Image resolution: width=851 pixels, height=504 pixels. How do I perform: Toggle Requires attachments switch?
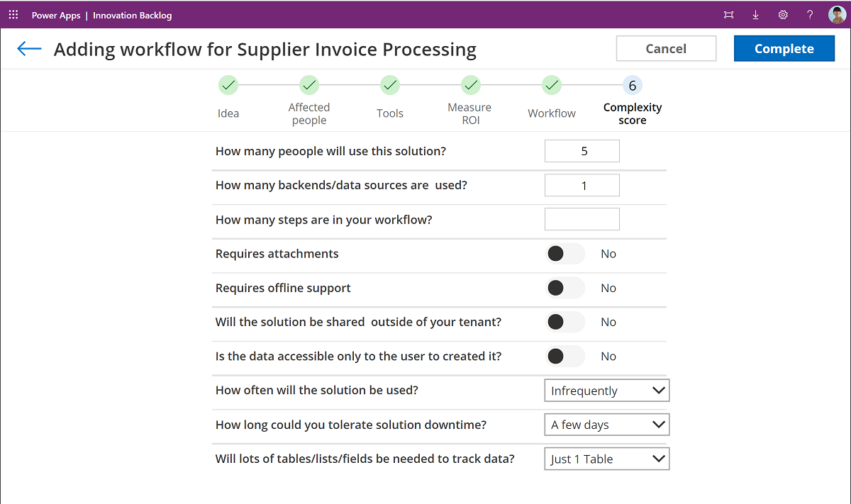point(565,254)
